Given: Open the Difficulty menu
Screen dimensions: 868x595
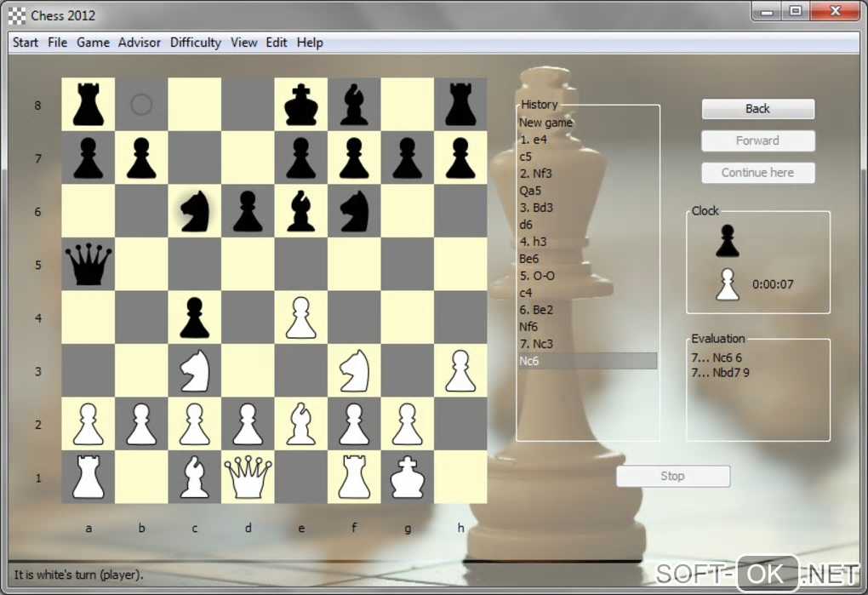Looking at the screenshot, I should click(x=196, y=43).
